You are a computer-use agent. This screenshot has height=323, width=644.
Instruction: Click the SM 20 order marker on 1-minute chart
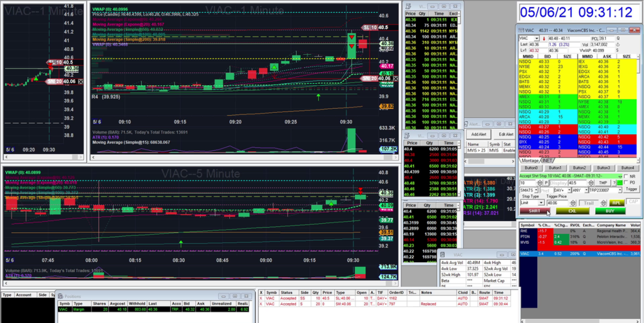click(x=369, y=79)
